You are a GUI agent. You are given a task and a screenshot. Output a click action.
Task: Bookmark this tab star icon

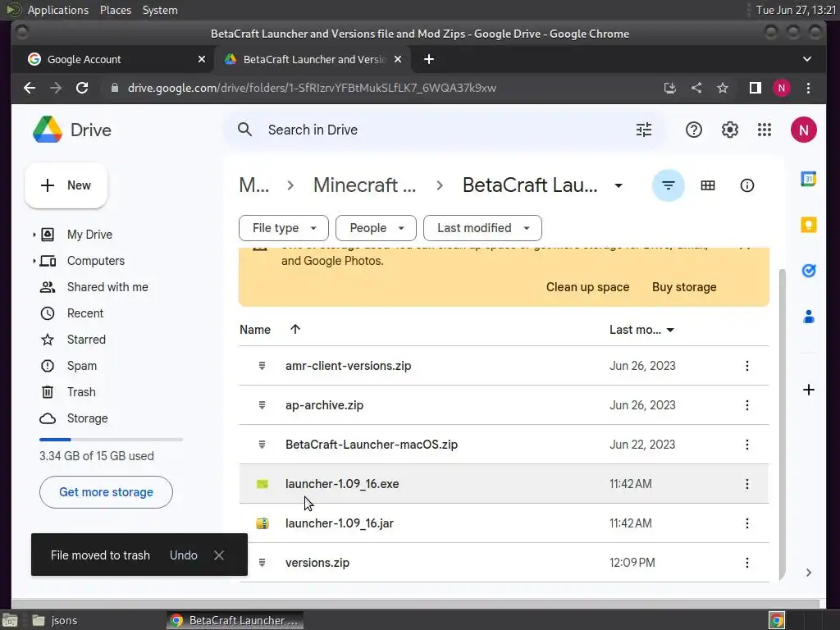[722, 88]
